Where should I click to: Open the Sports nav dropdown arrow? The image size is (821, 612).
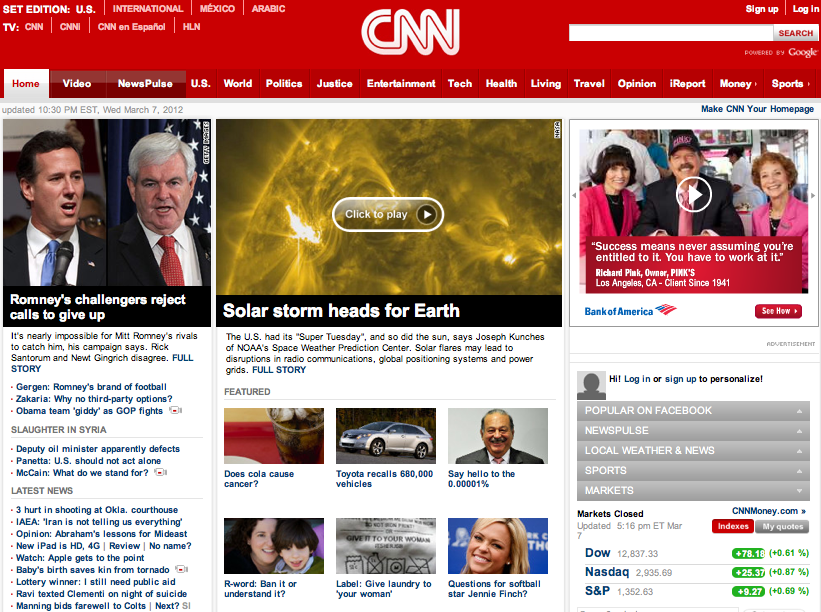pos(808,84)
